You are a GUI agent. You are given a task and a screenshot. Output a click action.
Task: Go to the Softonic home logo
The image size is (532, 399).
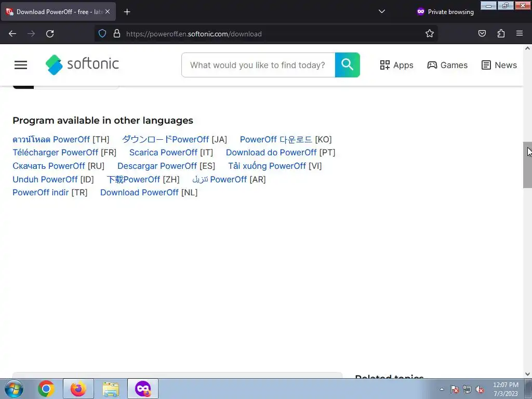click(x=82, y=64)
